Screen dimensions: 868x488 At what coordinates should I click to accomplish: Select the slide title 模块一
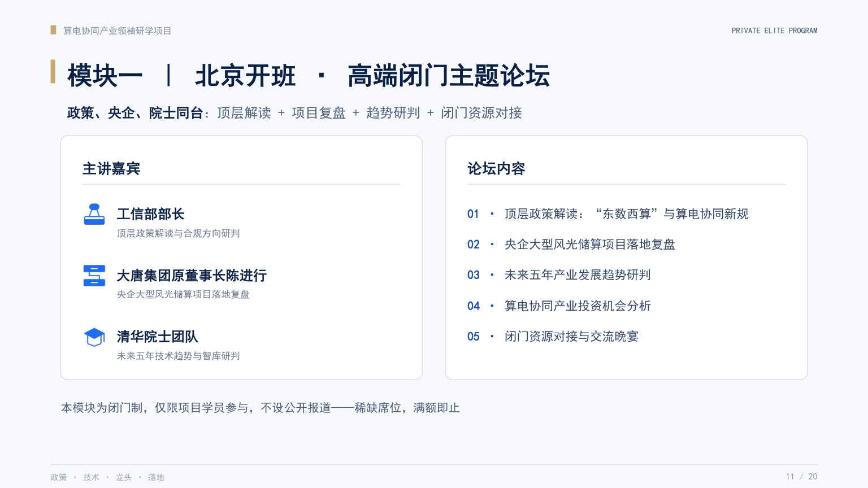105,76
